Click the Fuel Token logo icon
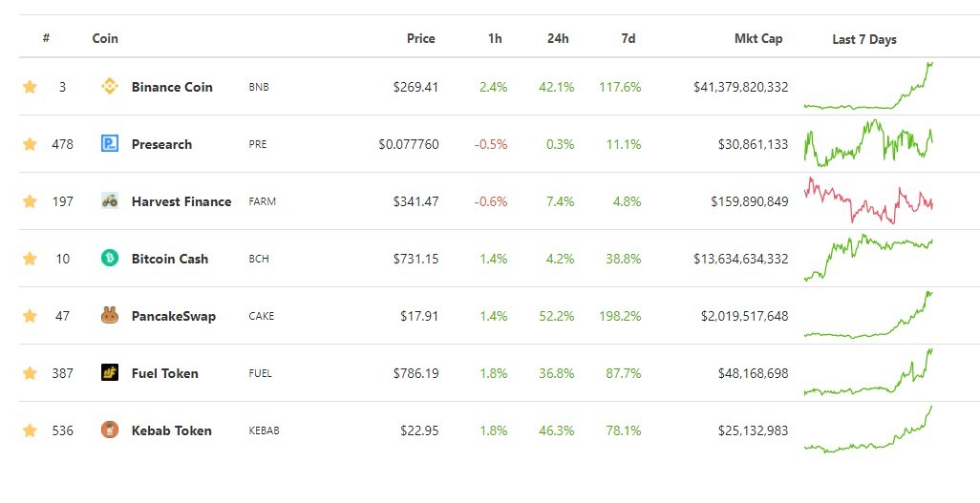 click(110, 372)
